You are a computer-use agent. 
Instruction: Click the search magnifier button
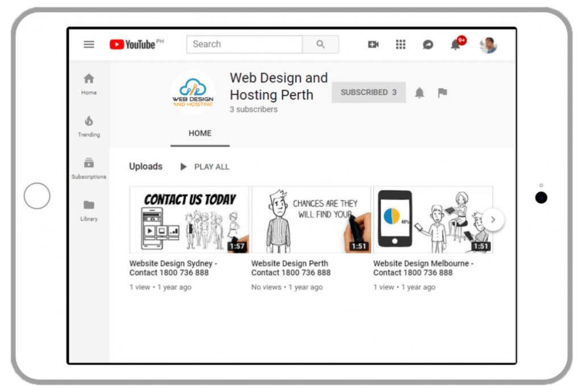[321, 44]
